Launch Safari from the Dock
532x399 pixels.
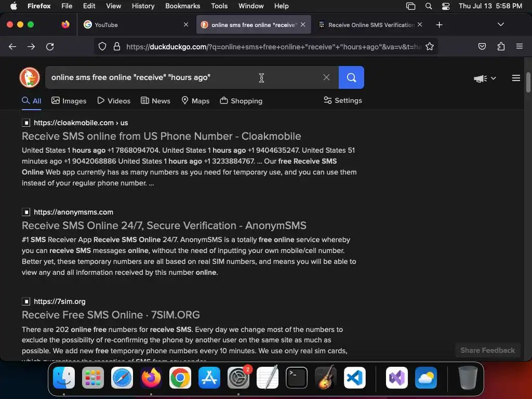pos(122,378)
